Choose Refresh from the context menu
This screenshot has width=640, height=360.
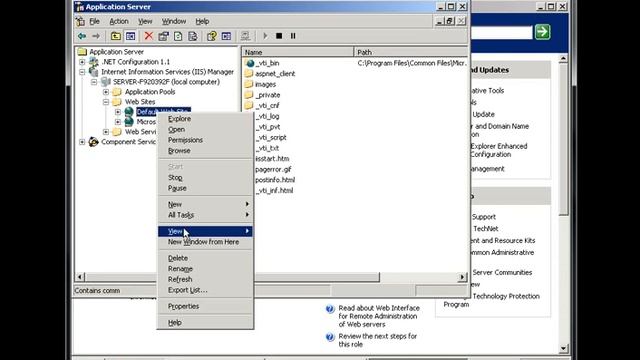click(205, 279)
